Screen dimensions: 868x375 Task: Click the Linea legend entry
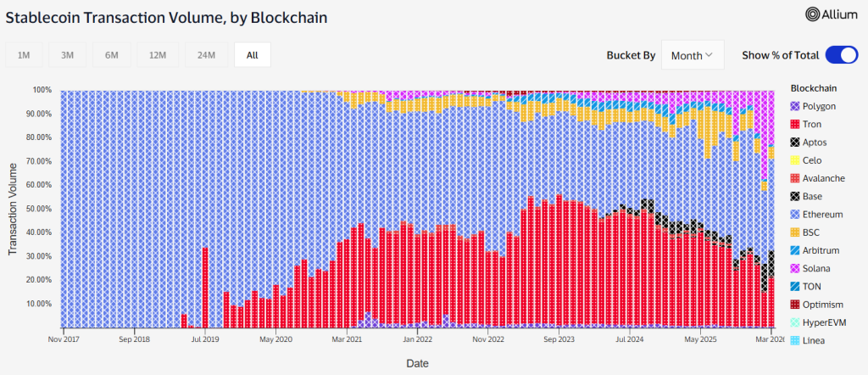(814, 341)
